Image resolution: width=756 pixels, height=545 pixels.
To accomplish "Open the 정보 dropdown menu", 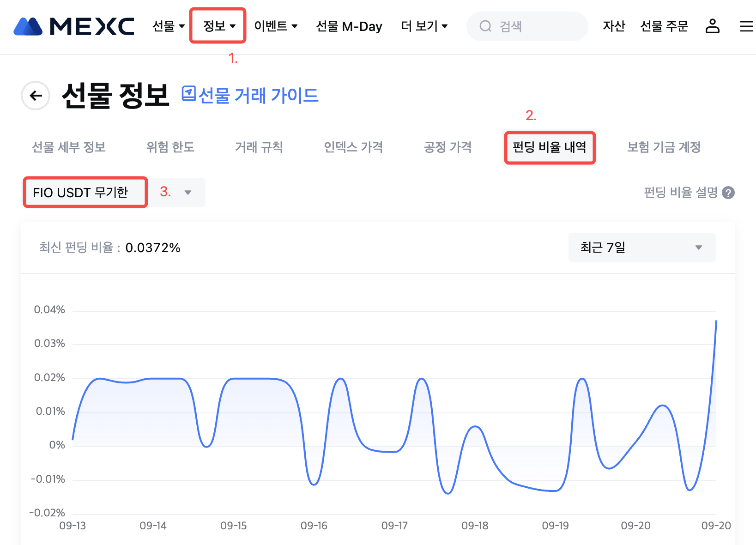I will coord(219,26).
